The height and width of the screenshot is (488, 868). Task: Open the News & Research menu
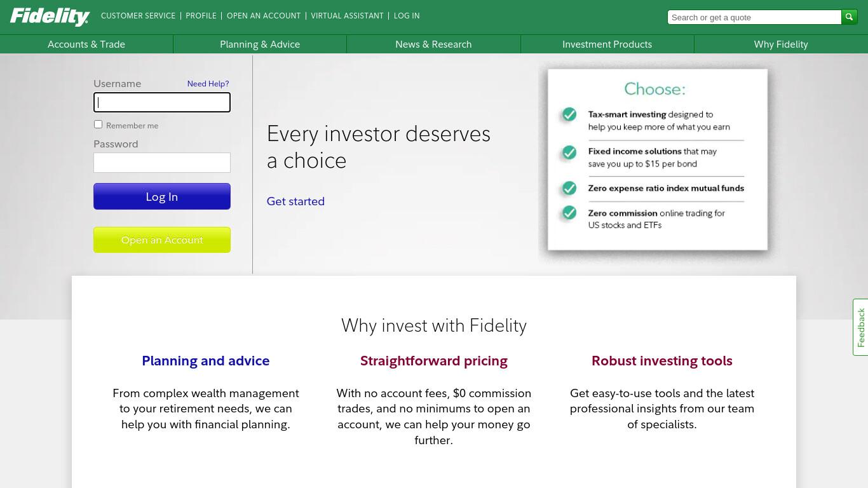433,44
